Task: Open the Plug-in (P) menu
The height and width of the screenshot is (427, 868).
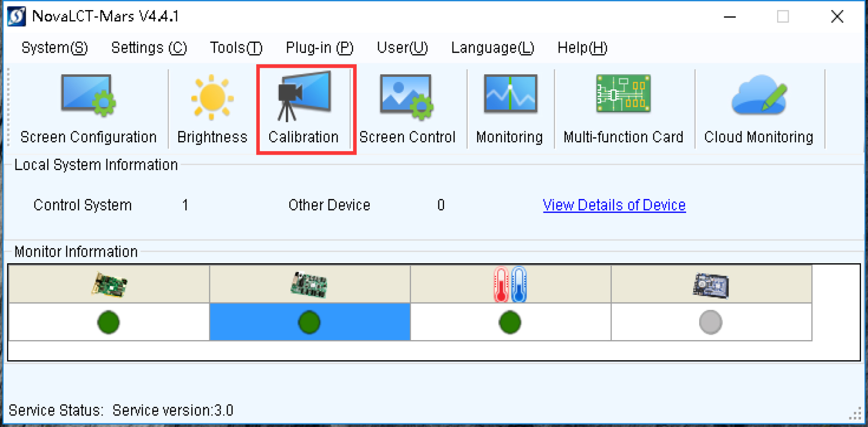Action: pyautogui.click(x=319, y=48)
